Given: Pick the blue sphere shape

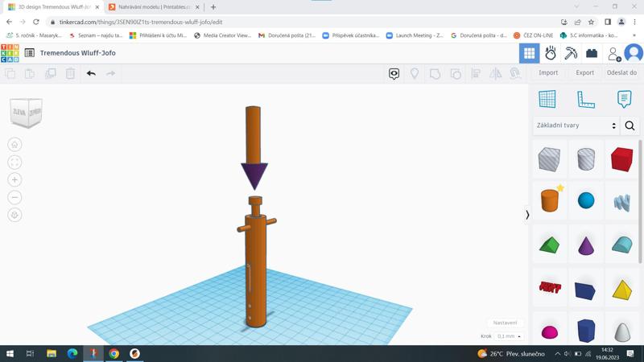Looking at the screenshot, I should point(586,200).
